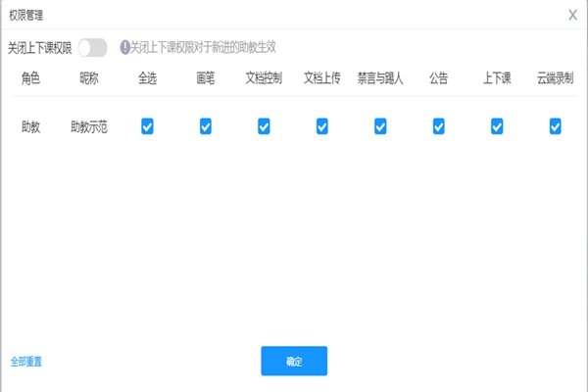
Task: Uncheck the 公告 permission checkbox
Action: pyautogui.click(x=439, y=125)
